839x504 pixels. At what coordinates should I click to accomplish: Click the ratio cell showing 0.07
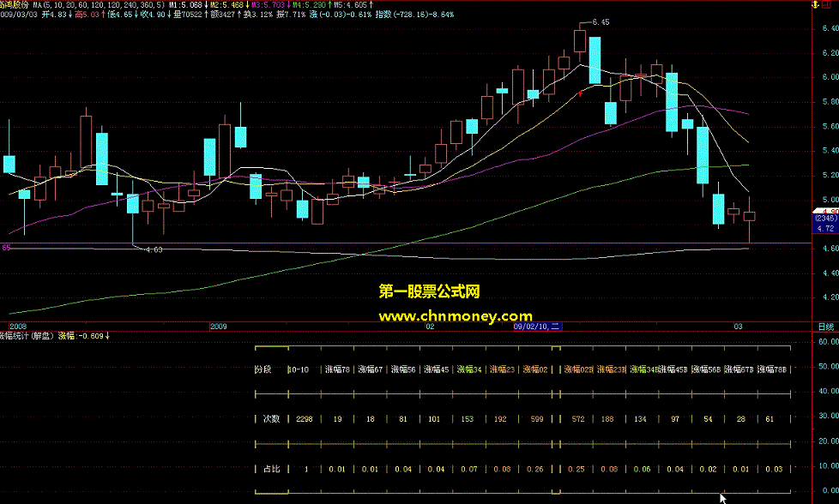tap(469, 469)
